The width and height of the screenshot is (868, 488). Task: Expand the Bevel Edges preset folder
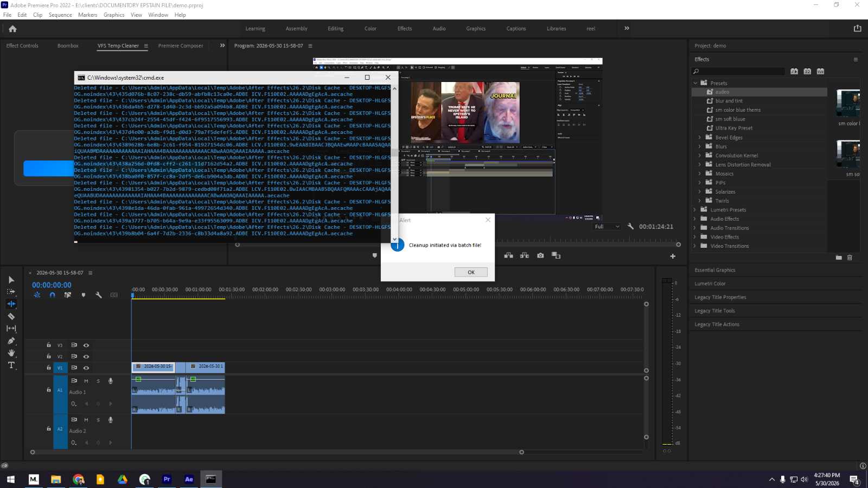point(700,138)
